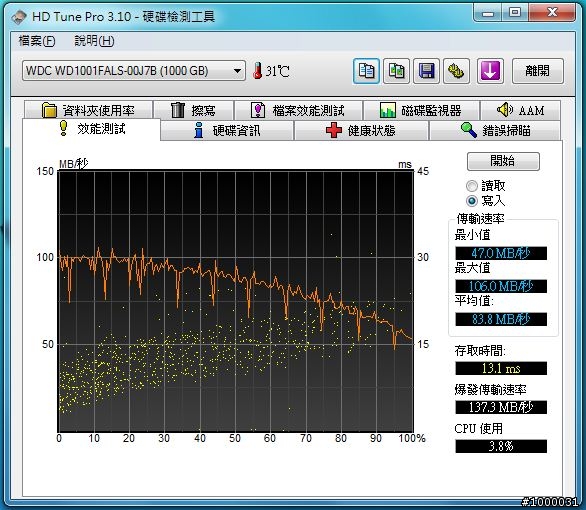Click the 平均值 label
The height and width of the screenshot is (510, 586).
point(474,300)
